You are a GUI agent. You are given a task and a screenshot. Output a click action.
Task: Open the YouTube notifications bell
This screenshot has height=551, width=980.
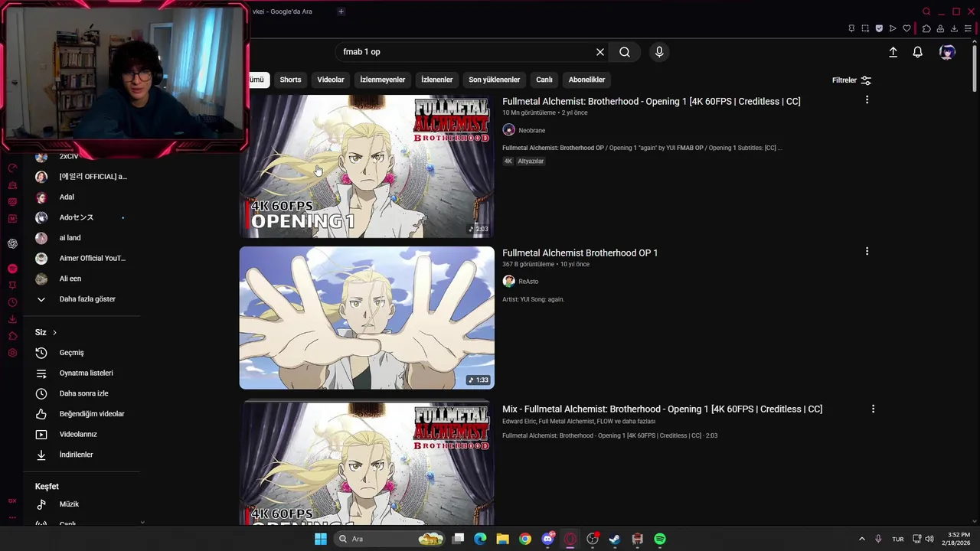(x=917, y=52)
